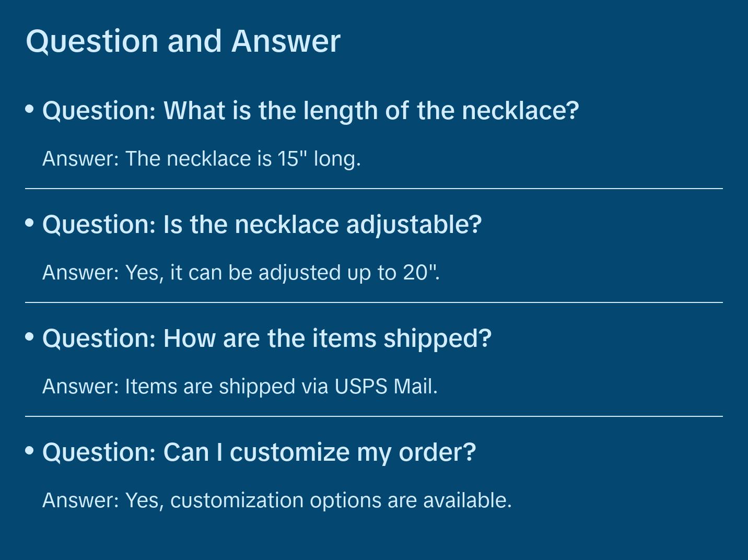This screenshot has width=748, height=560.
Task: Click divider line below first answer
Action: click(373, 189)
